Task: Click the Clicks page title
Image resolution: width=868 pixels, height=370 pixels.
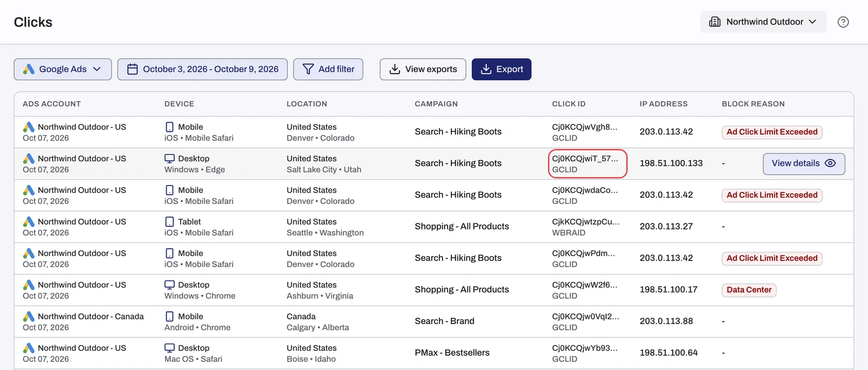Action: (x=33, y=22)
